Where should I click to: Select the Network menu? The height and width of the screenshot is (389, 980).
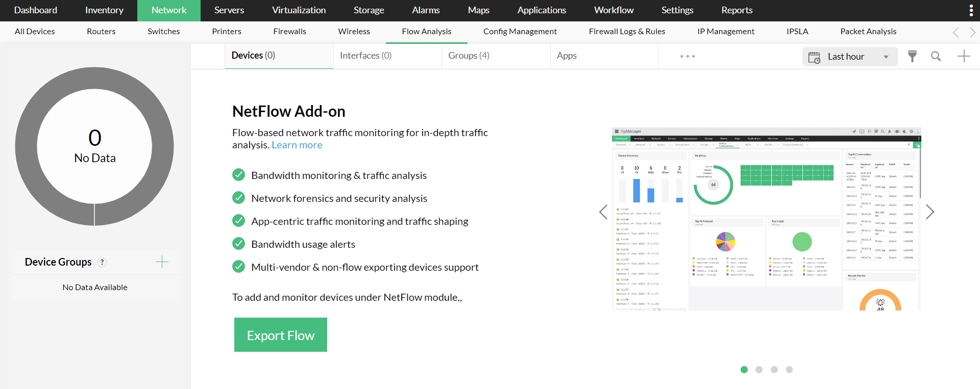point(169,10)
